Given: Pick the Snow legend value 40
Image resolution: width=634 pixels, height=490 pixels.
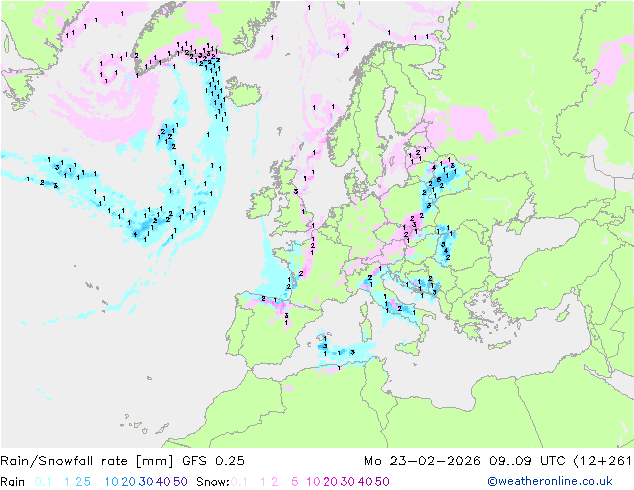Looking at the screenshot, I should (365, 482).
